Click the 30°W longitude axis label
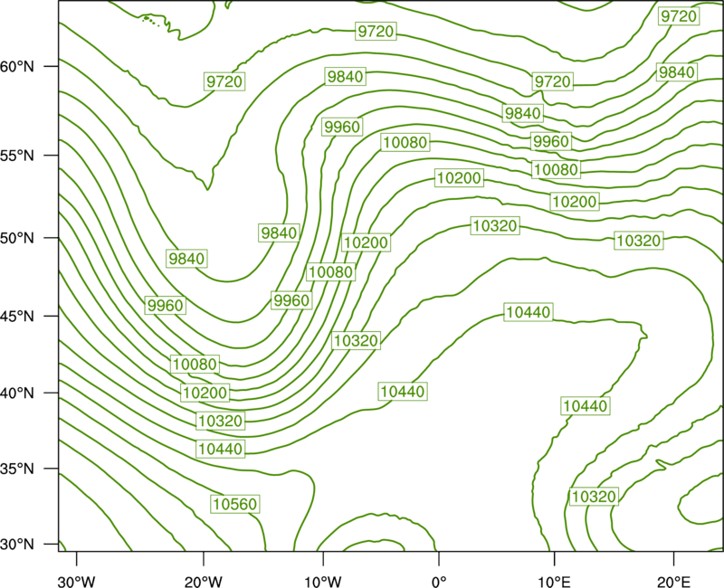The width and height of the screenshot is (724, 588). pos(77,582)
